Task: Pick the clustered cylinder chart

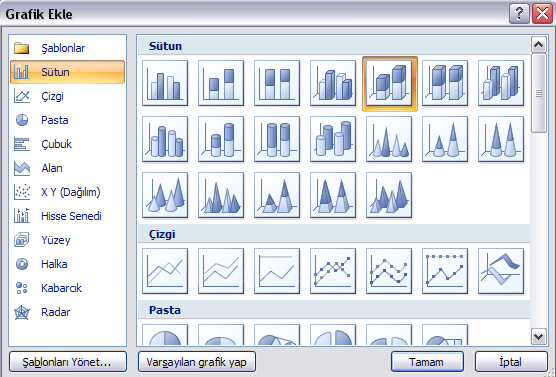Action: (165, 139)
